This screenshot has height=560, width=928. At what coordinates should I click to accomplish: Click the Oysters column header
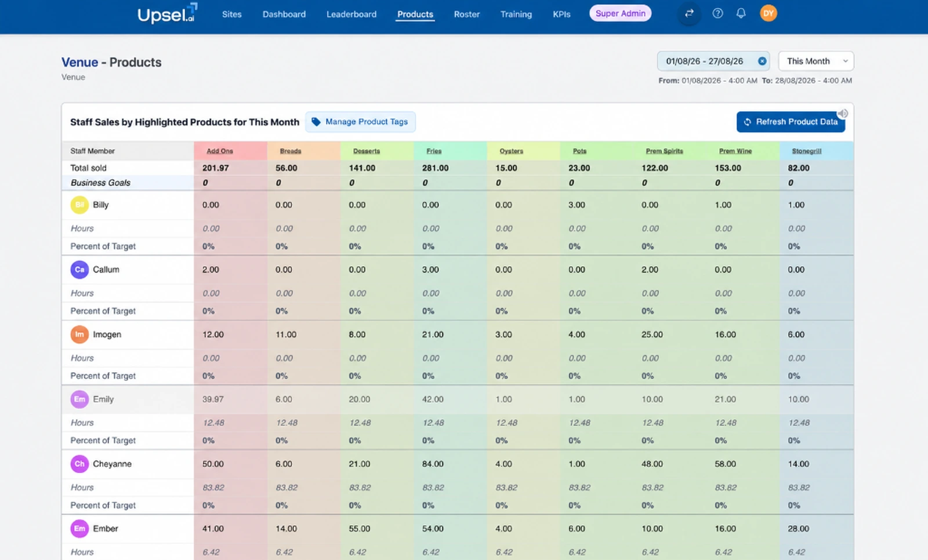click(512, 151)
